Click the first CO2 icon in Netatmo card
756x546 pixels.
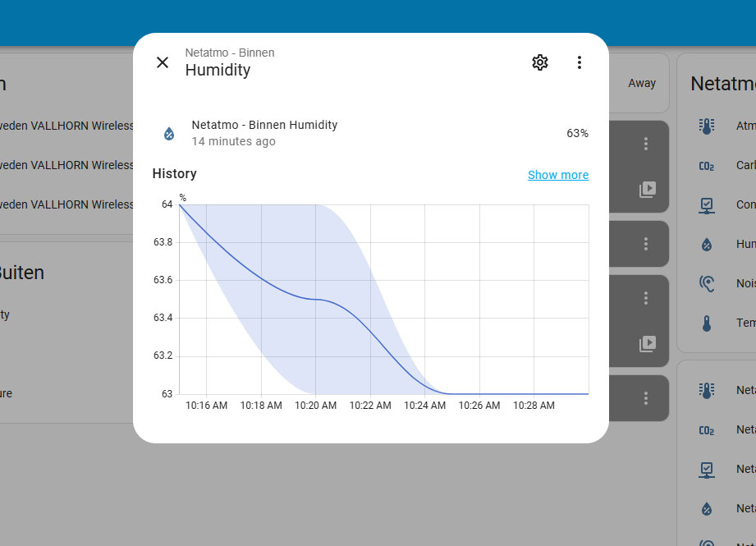tap(707, 166)
